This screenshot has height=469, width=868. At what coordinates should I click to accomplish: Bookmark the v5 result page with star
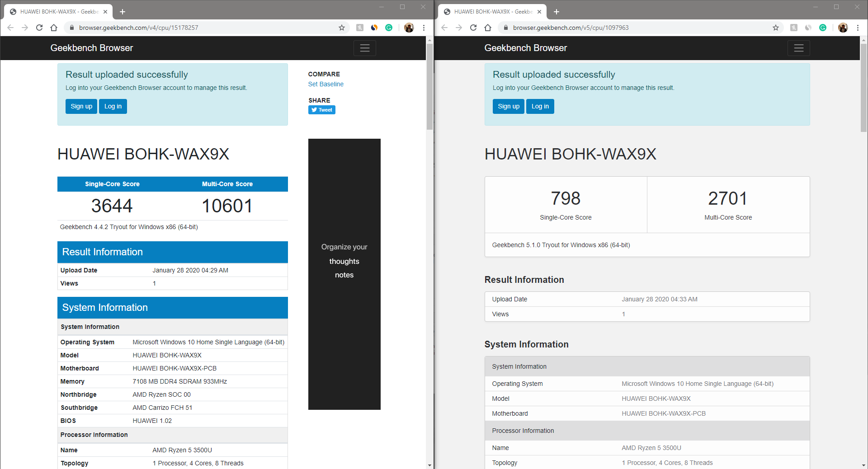(776, 28)
